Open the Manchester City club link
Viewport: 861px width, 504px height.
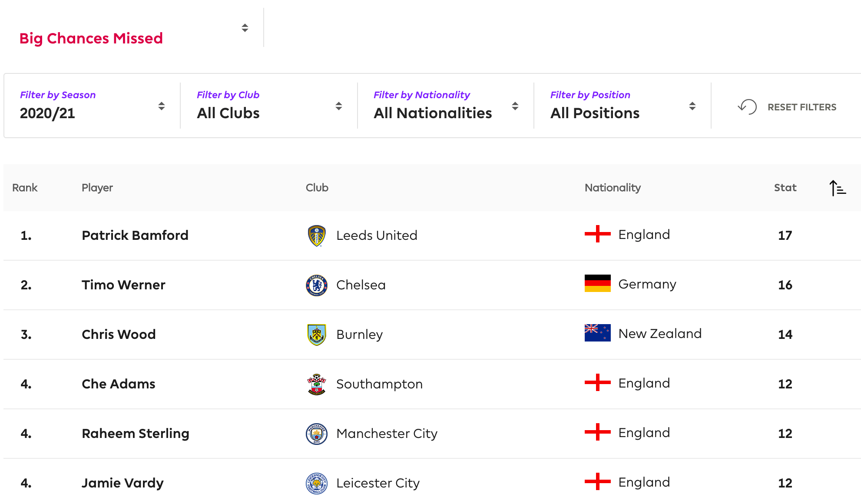[x=387, y=434]
